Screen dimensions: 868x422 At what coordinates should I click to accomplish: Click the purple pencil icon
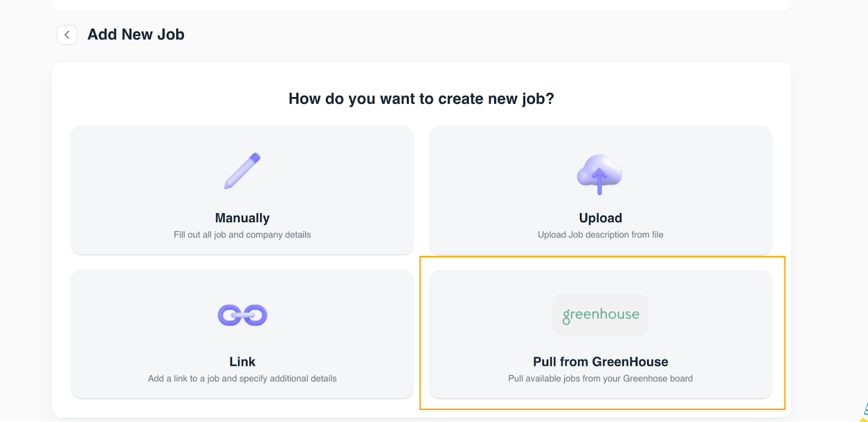tap(242, 171)
